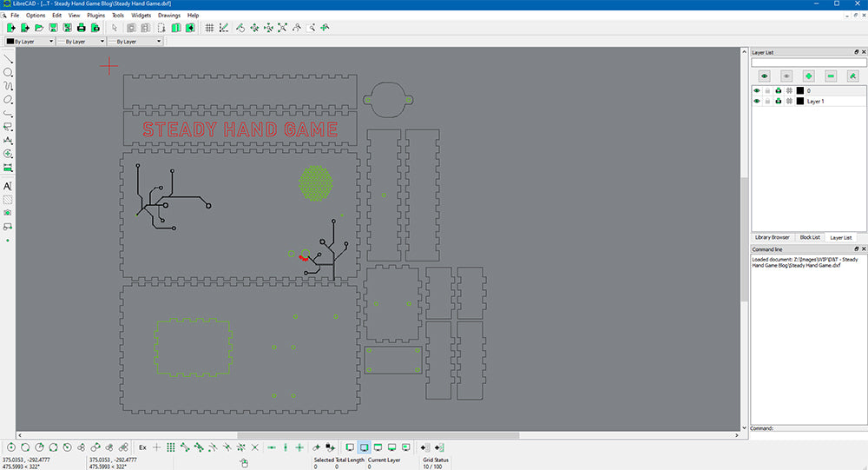The image size is (868, 470).
Task: Open the Plugins menu
Action: 96,16
